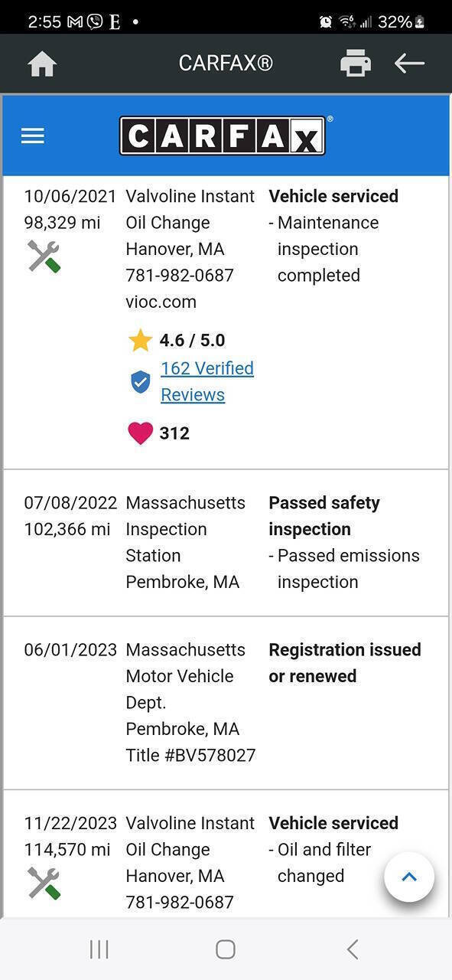Select the Registration issued or renewed entry
452x980 pixels.
click(226, 703)
